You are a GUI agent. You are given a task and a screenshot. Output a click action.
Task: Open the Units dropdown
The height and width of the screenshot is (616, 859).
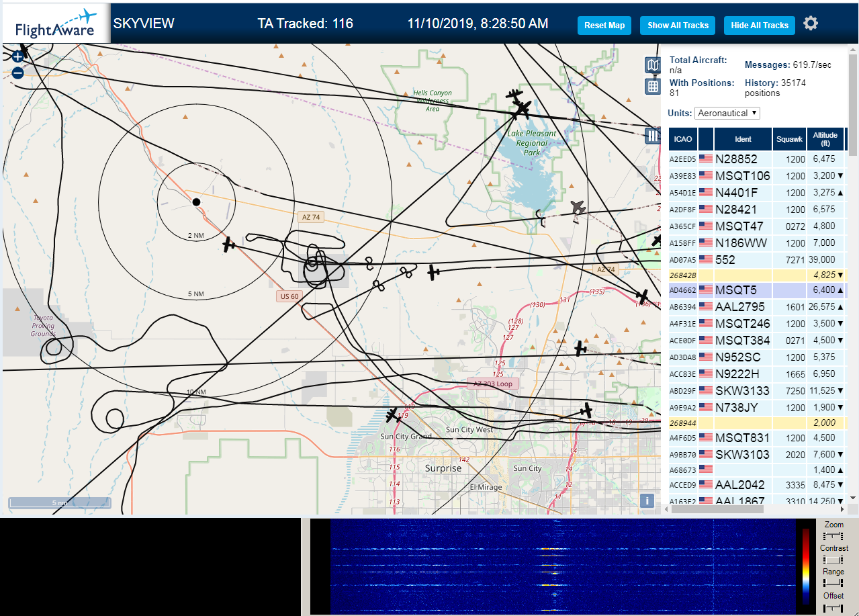click(727, 113)
